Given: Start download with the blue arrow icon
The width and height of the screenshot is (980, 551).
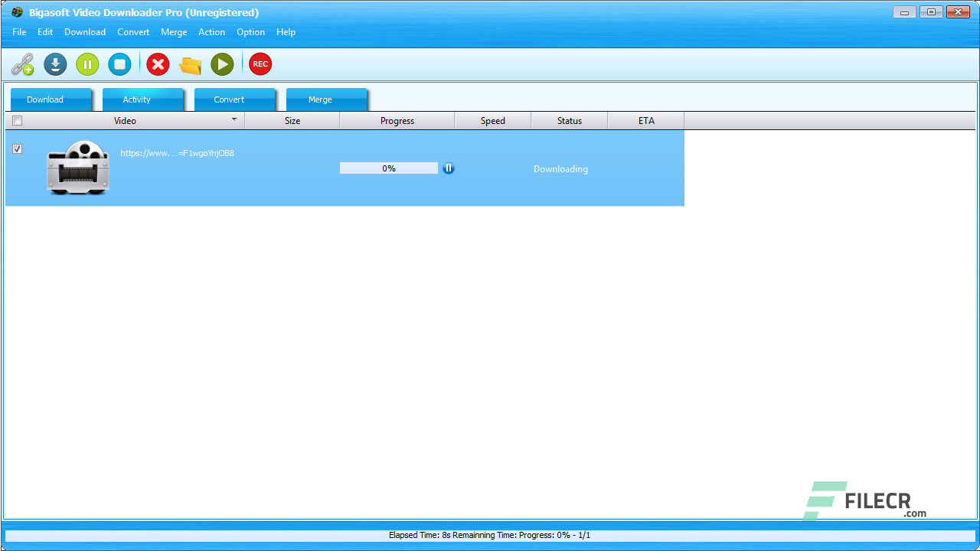Looking at the screenshot, I should click(x=55, y=64).
